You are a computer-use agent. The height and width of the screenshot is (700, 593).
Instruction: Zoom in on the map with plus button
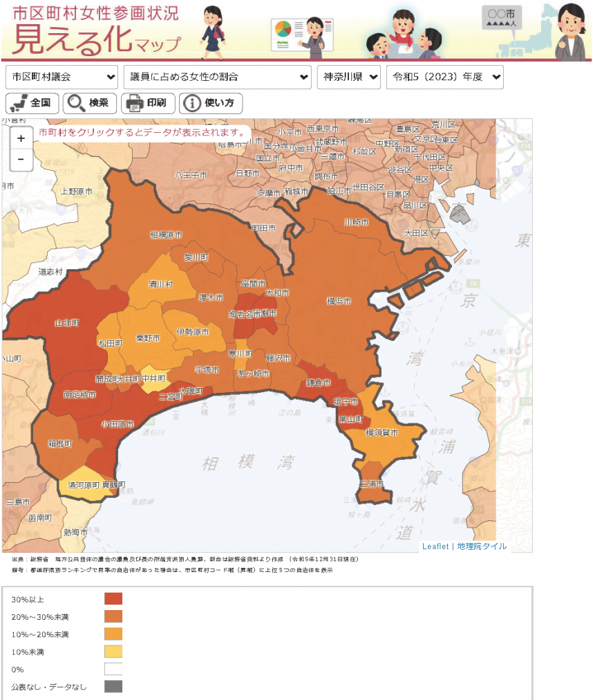point(21,138)
